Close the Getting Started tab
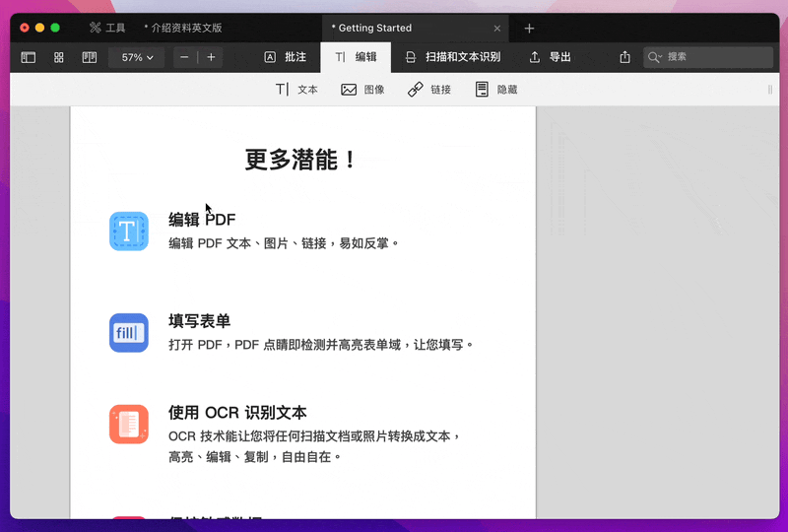This screenshot has width=788, height=532. pyautogui.click(x=497, y=29)
